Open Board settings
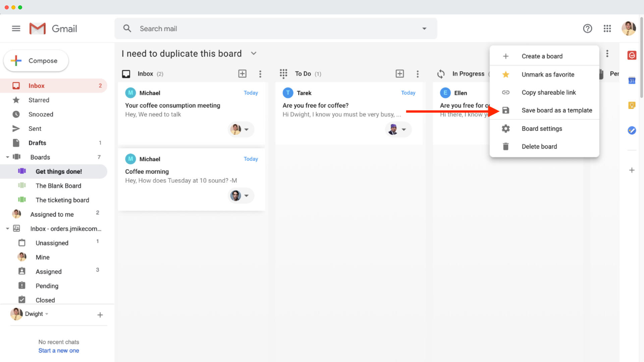Viewport: 644px width, 362px height. click(x=544, y=129)
